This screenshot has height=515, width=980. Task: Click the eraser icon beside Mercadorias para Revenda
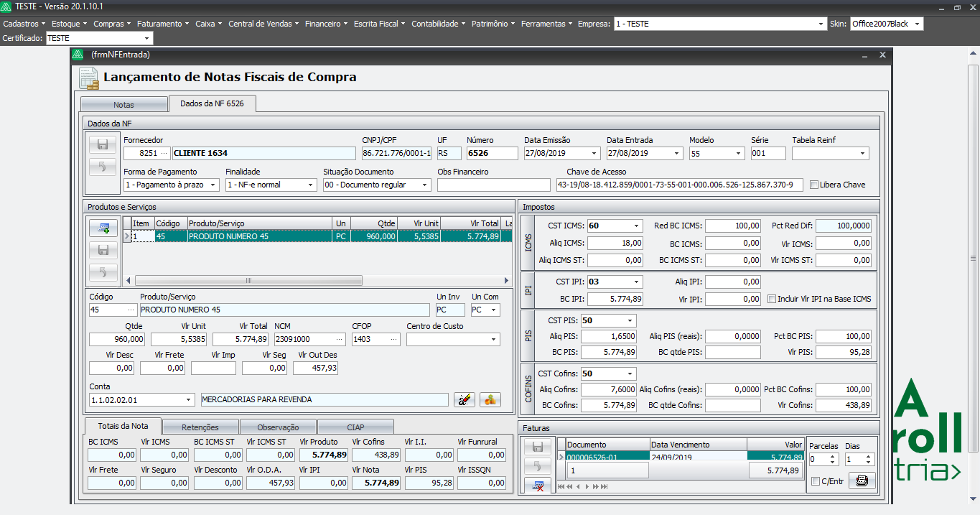[465, 400]
